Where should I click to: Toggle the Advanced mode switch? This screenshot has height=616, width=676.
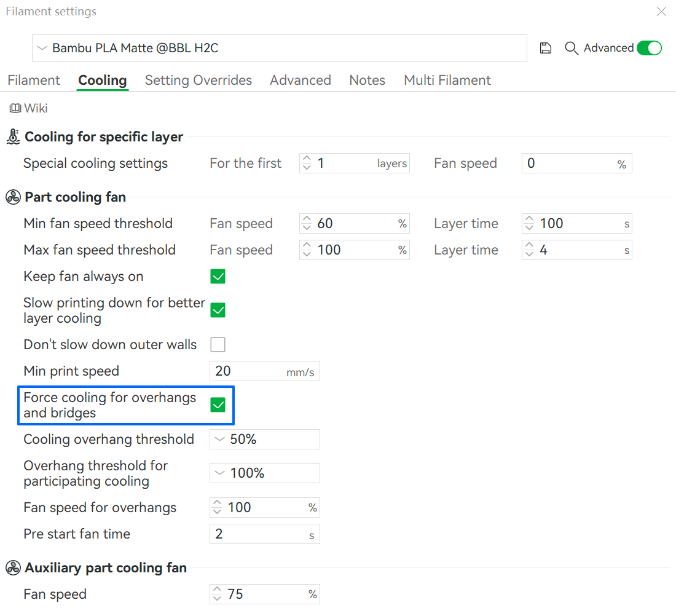coord(650,48)
